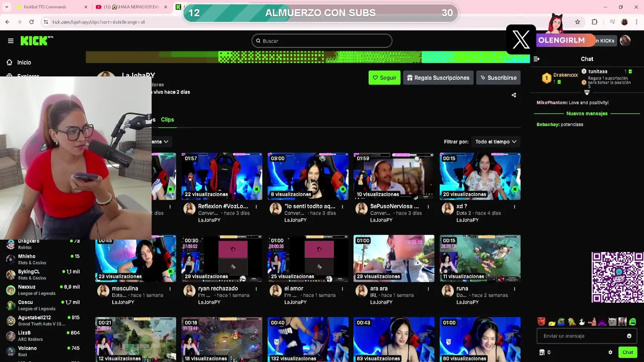Open Mhisho channel in the sidebar
Viewport: 644px width, 362px height.
coord(43,259)
